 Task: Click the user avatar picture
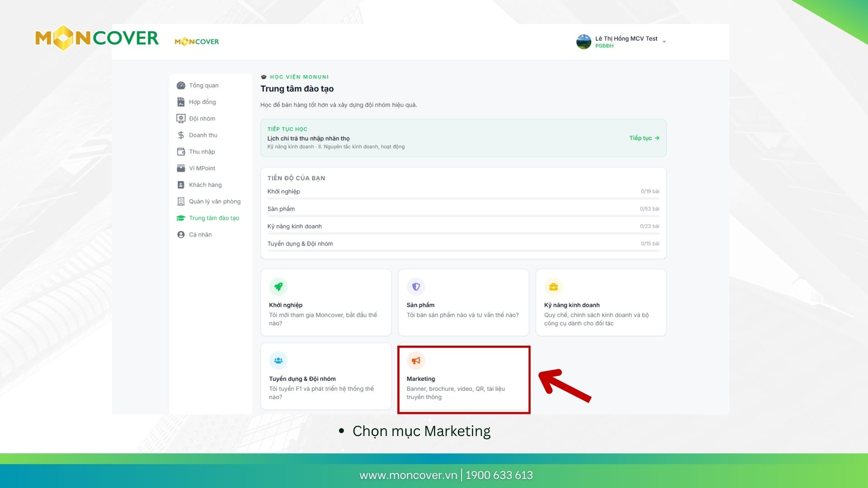(x=584, y=42)
